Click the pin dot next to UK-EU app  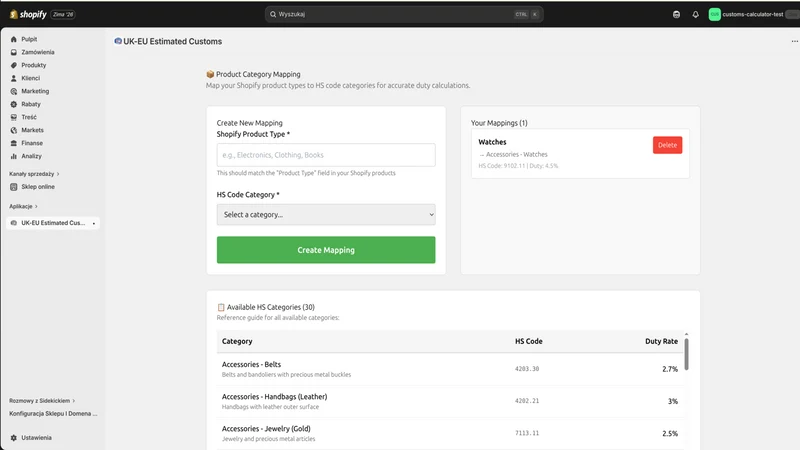click(x=93, y=223)
